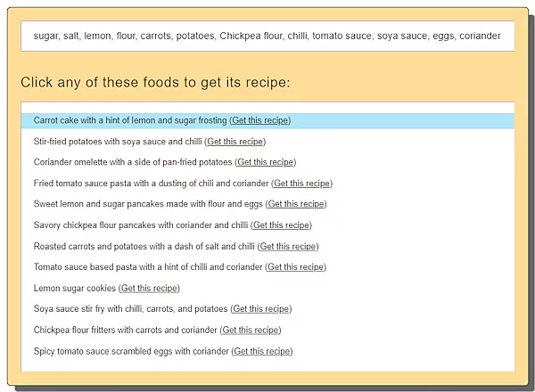The image size is (535, 392).
Task: Get recipe for Spicy tomato sauce scrambled eggs
Action: tap(262, 351)
